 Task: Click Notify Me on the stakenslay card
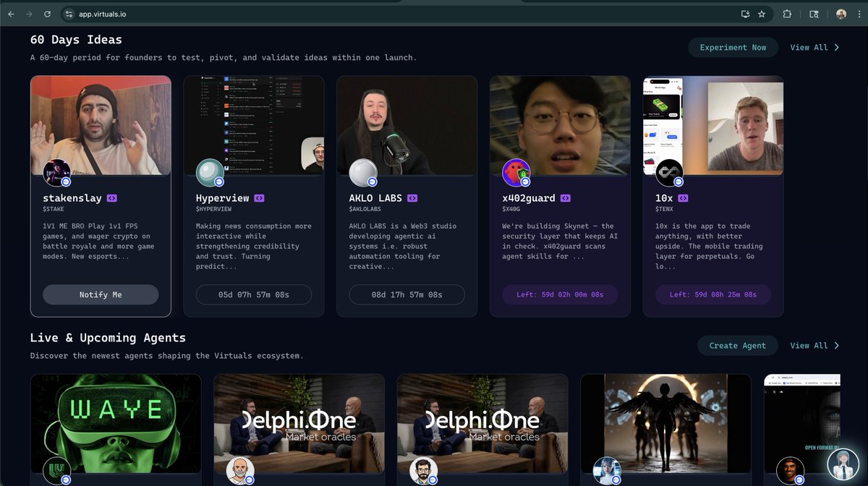pos(101,294)
